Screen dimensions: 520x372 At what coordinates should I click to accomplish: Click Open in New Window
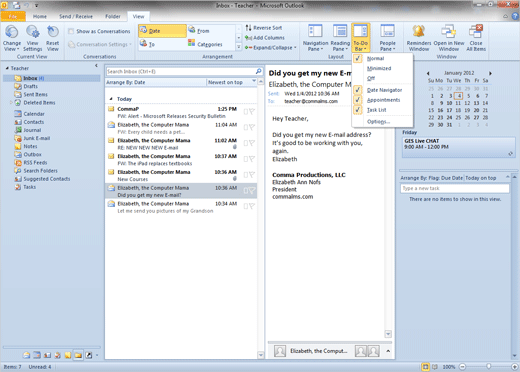pos(449,38)
